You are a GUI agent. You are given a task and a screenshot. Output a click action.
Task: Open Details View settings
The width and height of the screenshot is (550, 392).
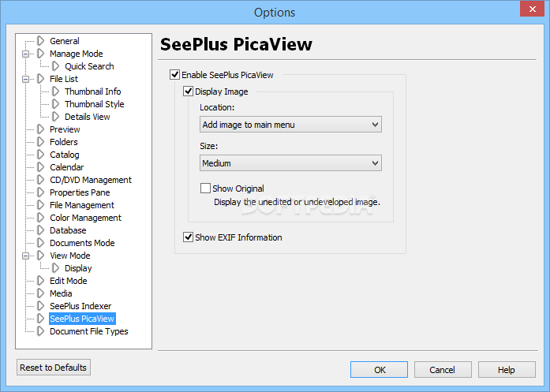coord(88,117)
